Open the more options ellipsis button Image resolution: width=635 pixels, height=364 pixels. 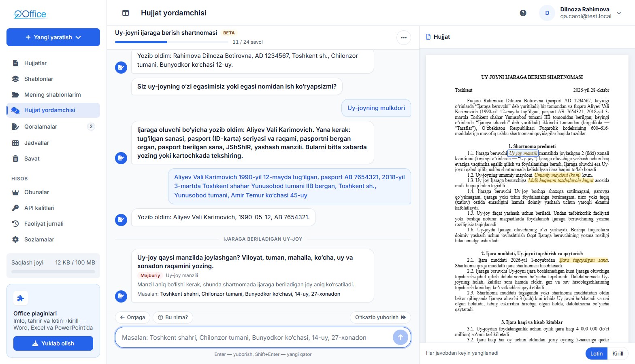click(x=404, y=38)
